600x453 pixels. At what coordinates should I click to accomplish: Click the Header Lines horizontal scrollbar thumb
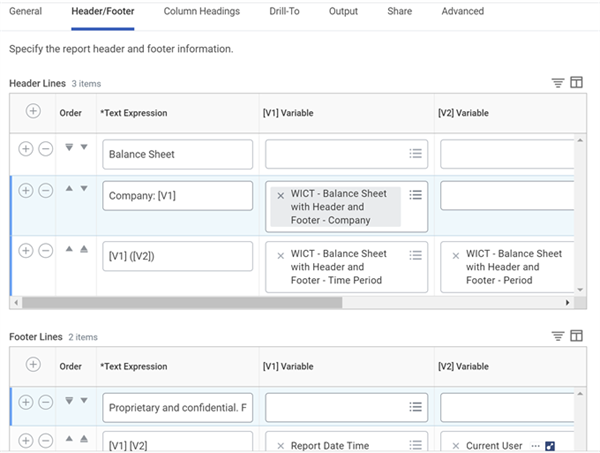click(x=182, y=303)
